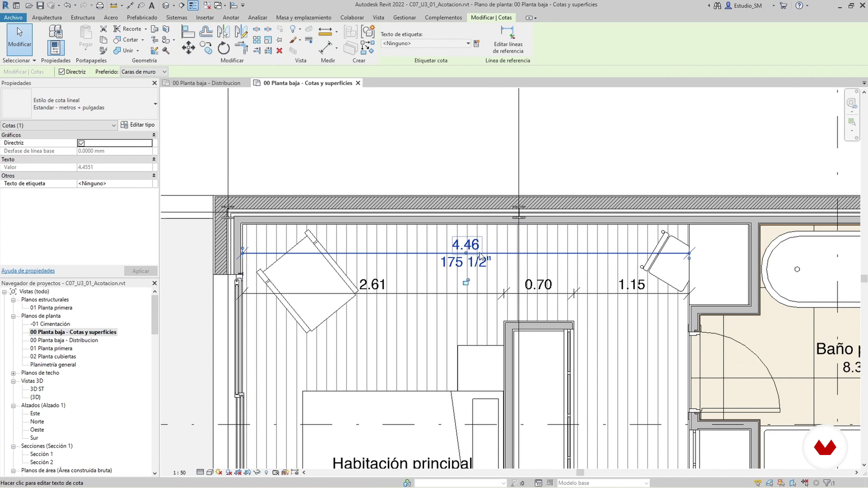Image resolution: width=868 pixels, height=488 pixels.
Task: Click the Save icon in quick access toolbar
Action: [x=40, y=5]
